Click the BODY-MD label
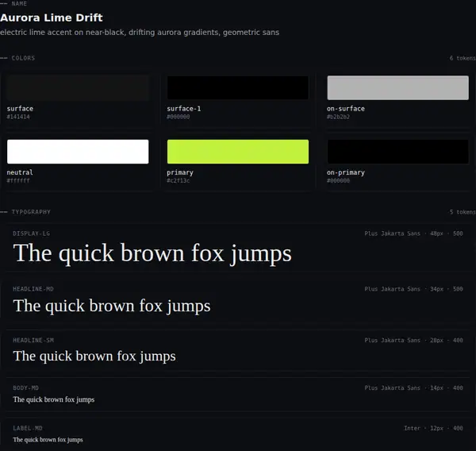This screenshot has height=451, width=476. 26,387
